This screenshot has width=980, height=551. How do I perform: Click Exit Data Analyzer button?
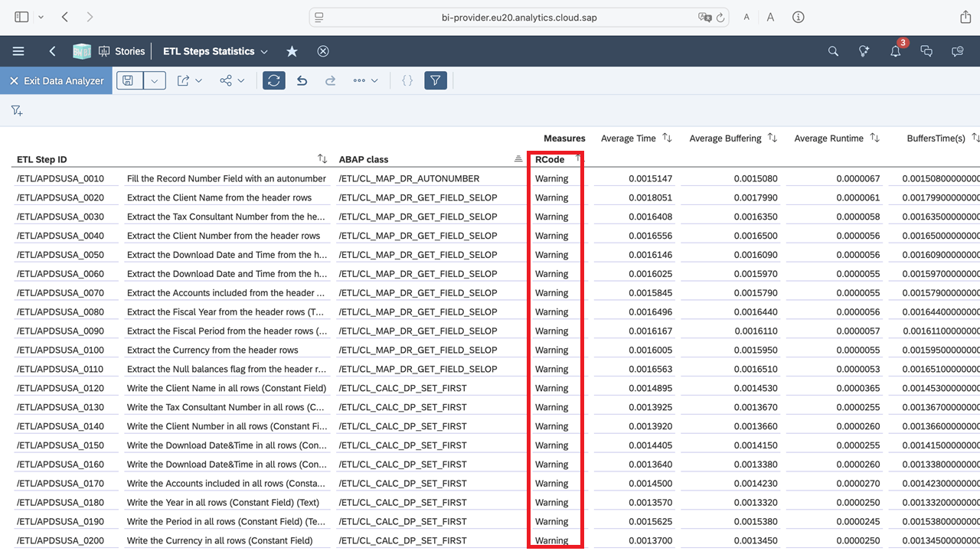pos(57,80)
